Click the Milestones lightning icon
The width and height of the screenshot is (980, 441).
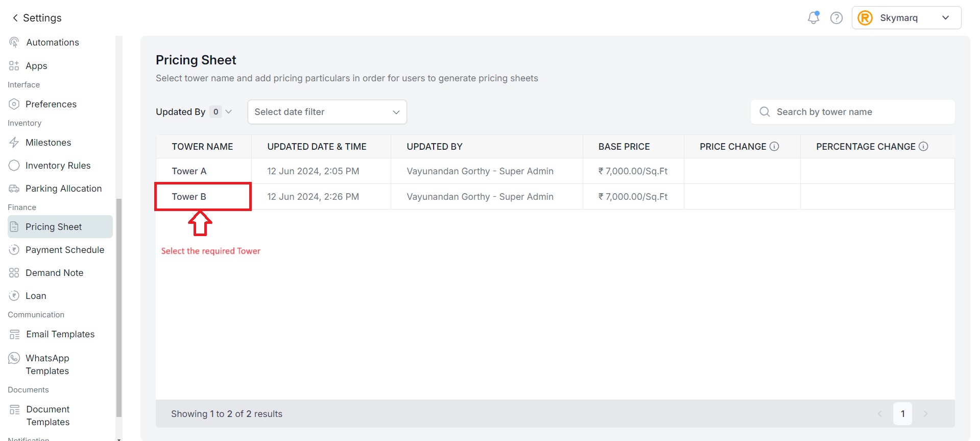coord(14,143)
